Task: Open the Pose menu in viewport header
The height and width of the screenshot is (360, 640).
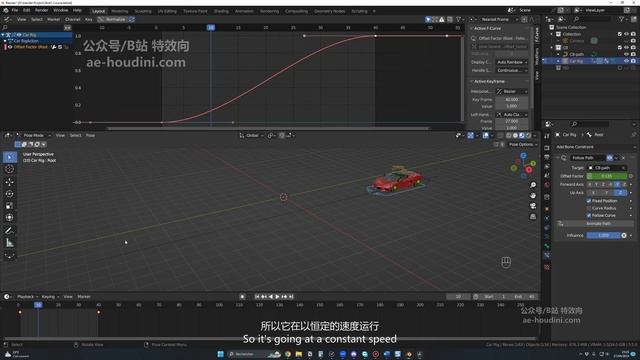Action: 91,135
